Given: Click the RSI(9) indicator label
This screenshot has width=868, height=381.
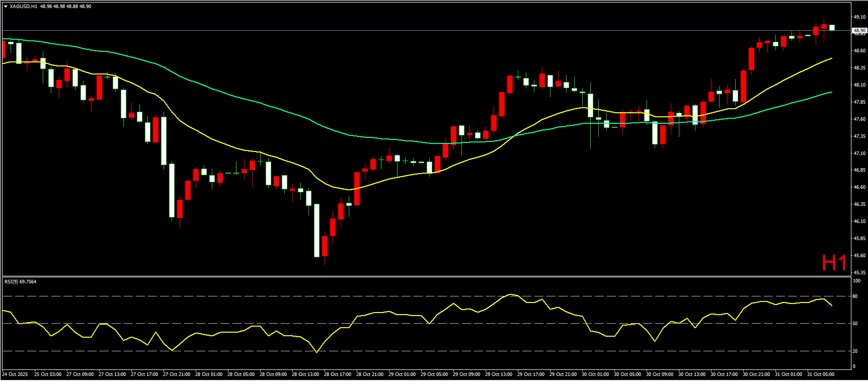Looking at the screenshot, I should pyautogui.click(x=20, y=282).
